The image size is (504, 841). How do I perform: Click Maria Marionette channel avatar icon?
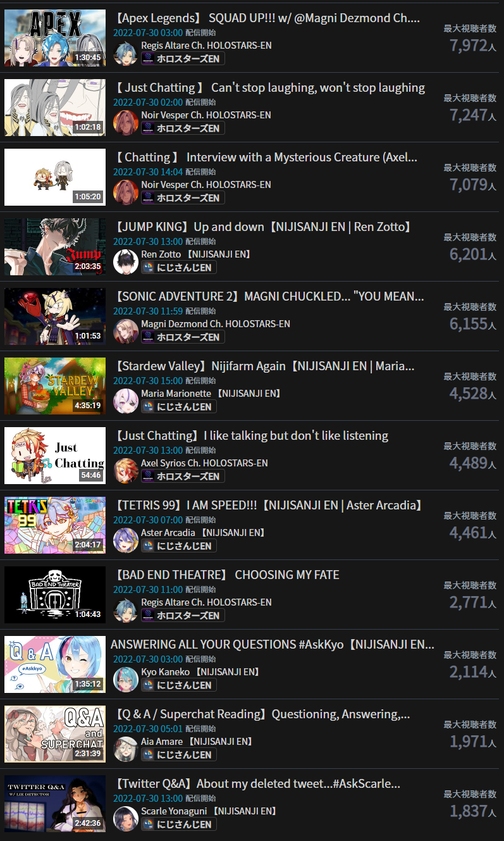(x=126, y=401)
